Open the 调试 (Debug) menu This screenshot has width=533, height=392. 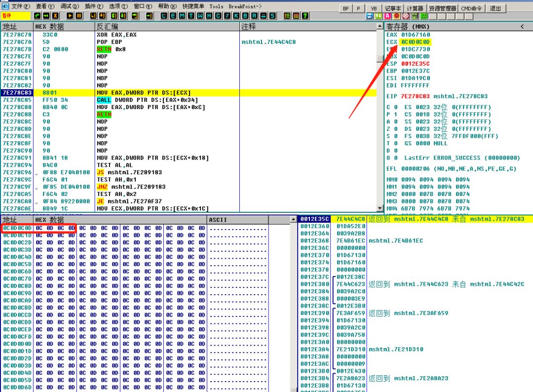(69, 6)
